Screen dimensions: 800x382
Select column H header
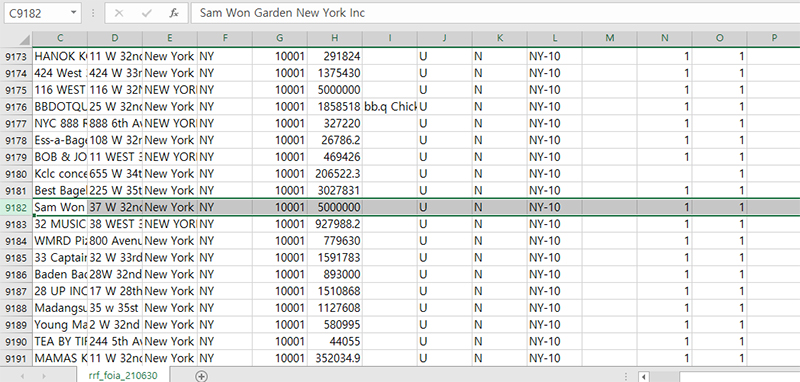(335, 38)
